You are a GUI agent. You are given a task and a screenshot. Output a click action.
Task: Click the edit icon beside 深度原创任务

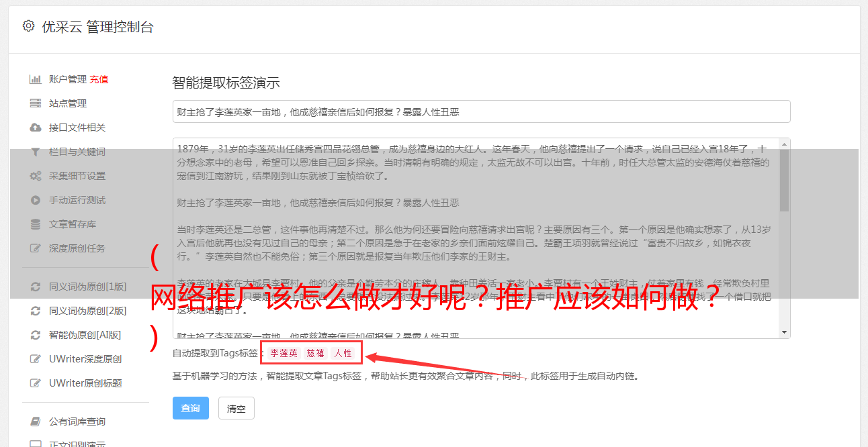pos(36,248)
